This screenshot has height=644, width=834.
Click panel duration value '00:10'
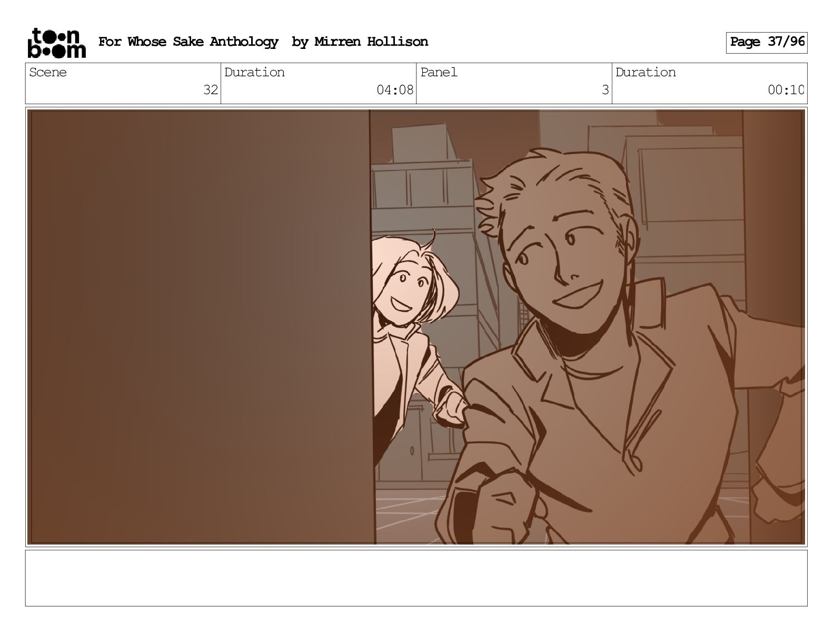[786, 90]
